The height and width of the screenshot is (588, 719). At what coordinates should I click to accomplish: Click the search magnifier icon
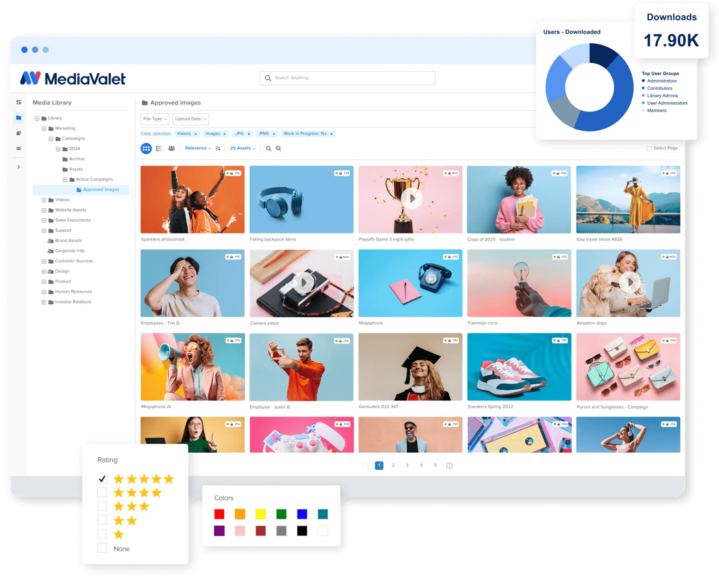268,78
